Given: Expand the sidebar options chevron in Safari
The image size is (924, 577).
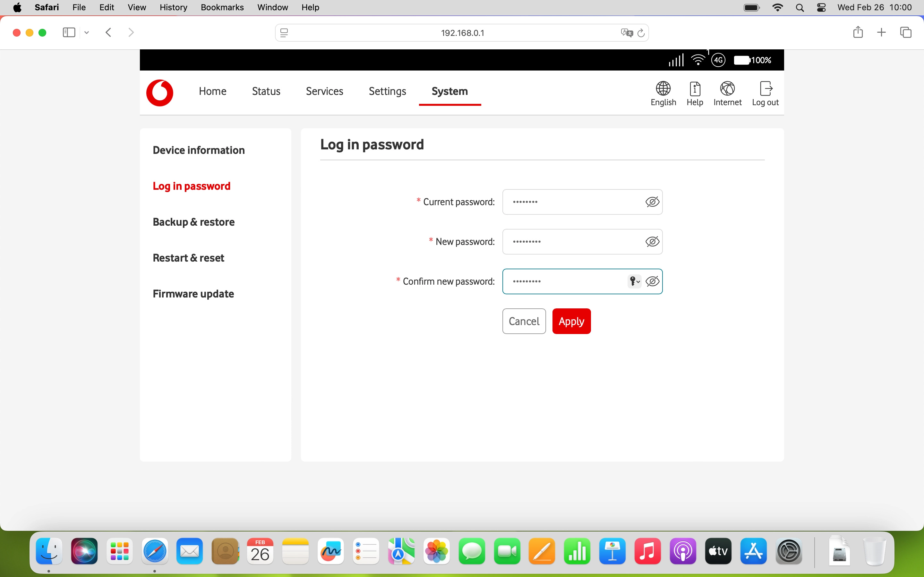Looking at the screenshot, I should pos(86,32).
